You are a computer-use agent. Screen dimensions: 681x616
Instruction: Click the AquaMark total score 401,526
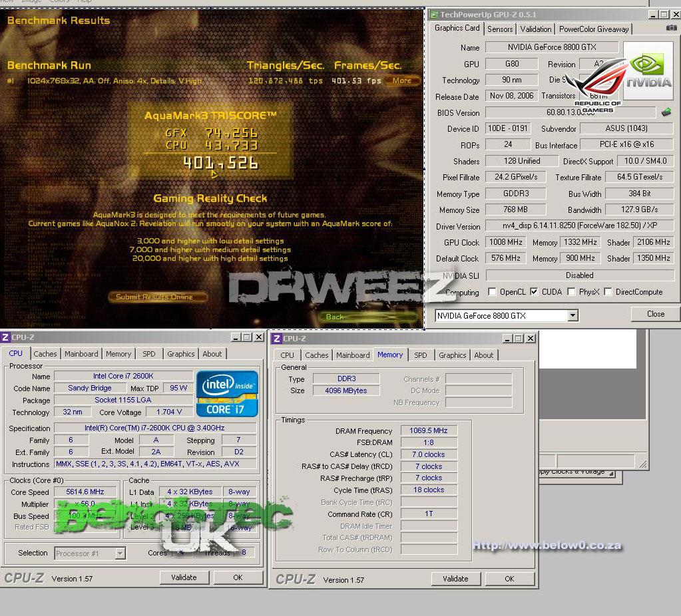click(x=220, y=163)
